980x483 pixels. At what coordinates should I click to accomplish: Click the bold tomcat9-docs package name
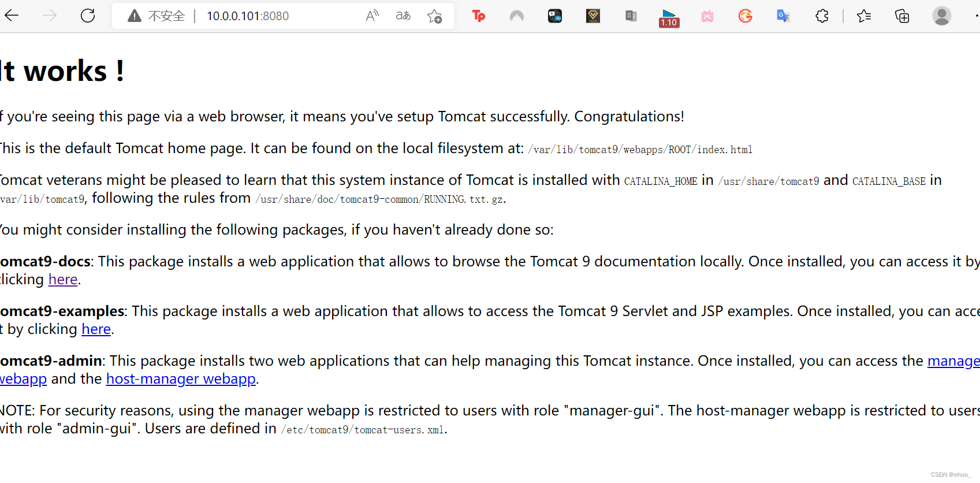(x=45, y=262)
